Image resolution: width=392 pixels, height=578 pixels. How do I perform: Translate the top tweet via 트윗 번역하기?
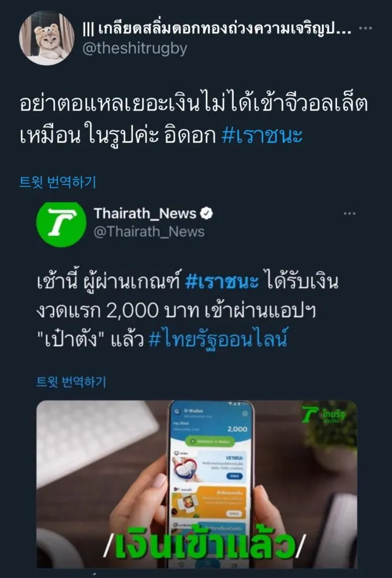pos(58,181)
